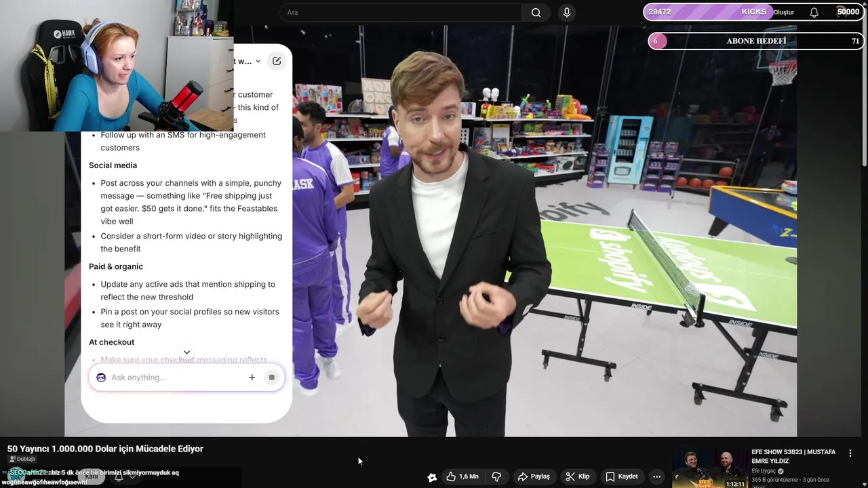
Task: Create a clip with the Klip button
Action: click(x=577, y=476)
